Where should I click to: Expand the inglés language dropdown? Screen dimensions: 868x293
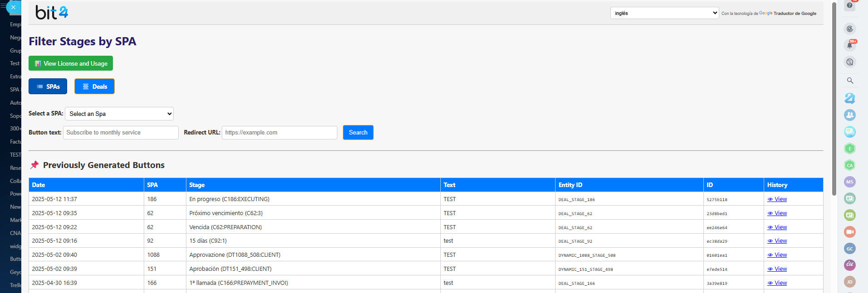point(664,13)
